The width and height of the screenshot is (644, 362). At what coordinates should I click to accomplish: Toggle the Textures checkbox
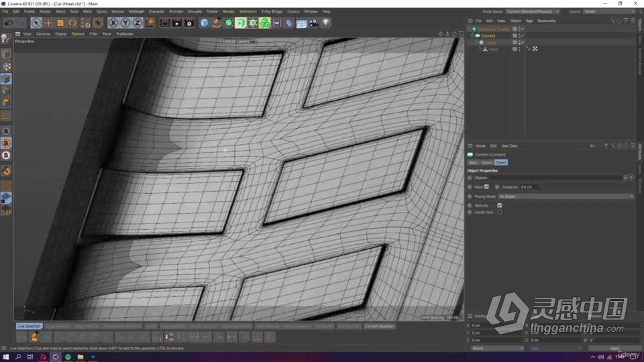[x=499, y=205]
